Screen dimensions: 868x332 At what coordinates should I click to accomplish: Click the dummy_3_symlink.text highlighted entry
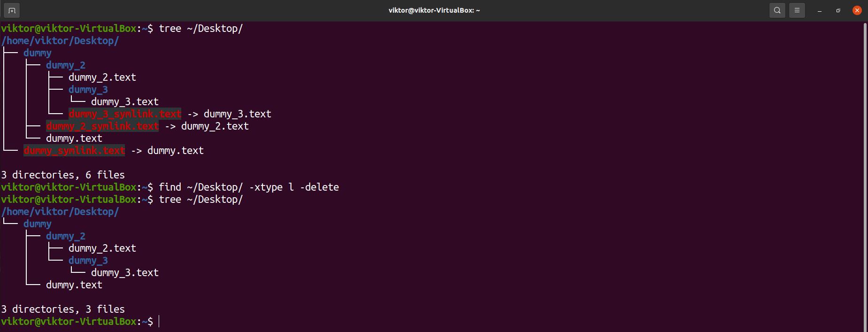pyautogui.click(x=125, y=114)
